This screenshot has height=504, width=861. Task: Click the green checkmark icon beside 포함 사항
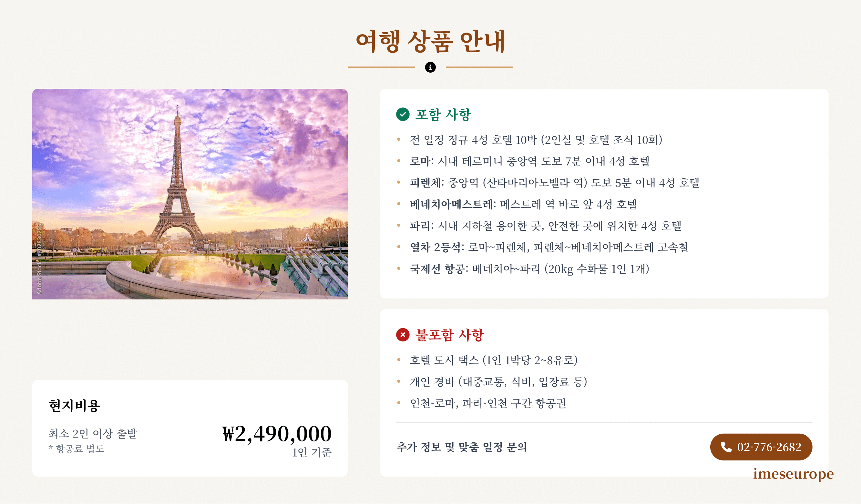point(403,115)
